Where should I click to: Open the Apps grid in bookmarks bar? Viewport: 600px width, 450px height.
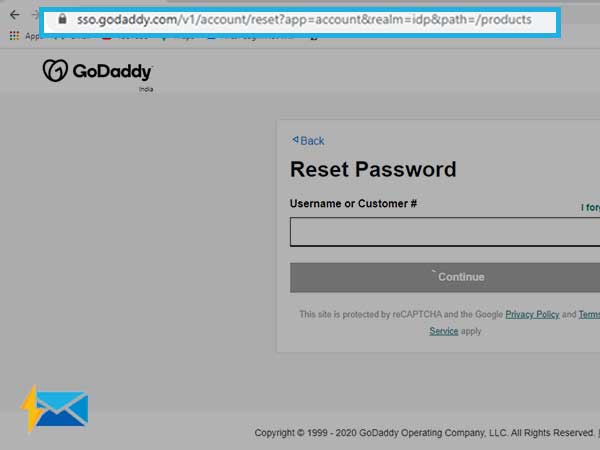click(14, 36)
